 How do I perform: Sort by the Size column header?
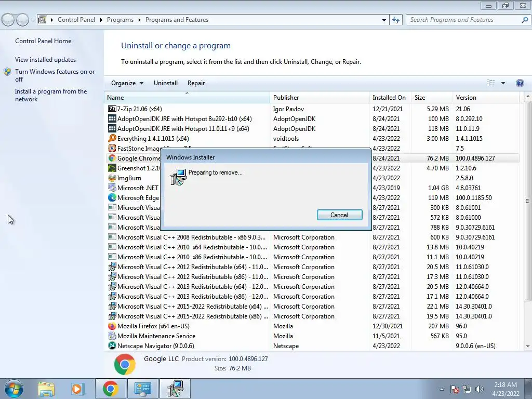point(432,97)
